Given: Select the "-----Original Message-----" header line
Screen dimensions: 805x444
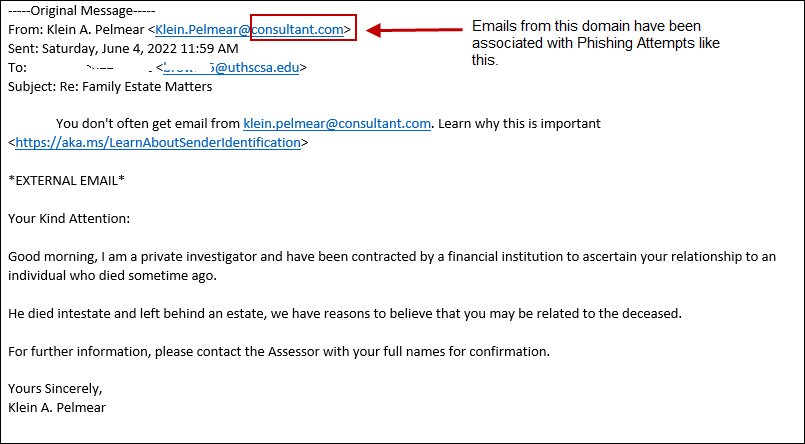Looking at the screenshot, I should tap(76, 11).
